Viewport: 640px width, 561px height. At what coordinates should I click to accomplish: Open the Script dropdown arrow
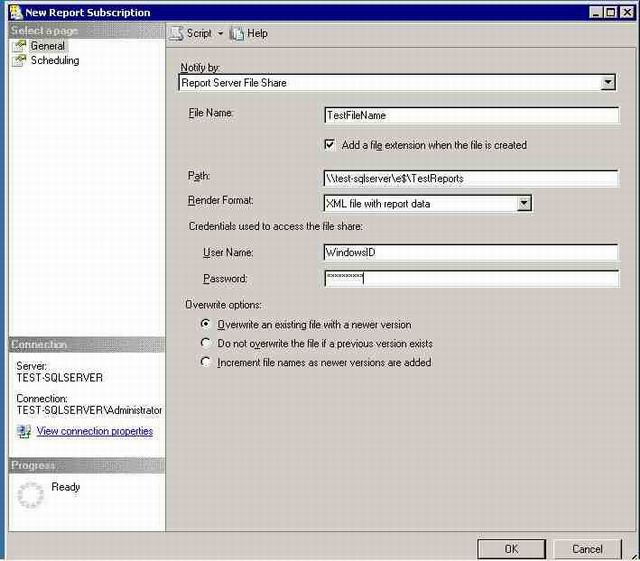[220, 33]
